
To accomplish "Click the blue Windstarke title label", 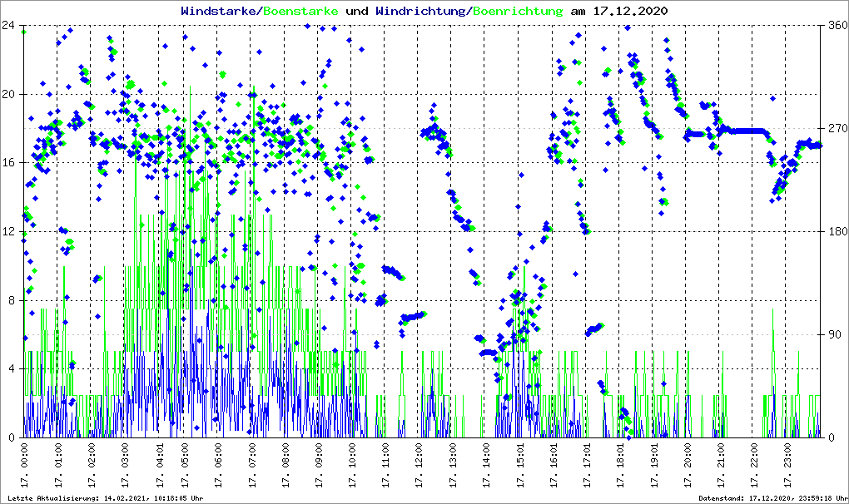I will click(220, 11).
